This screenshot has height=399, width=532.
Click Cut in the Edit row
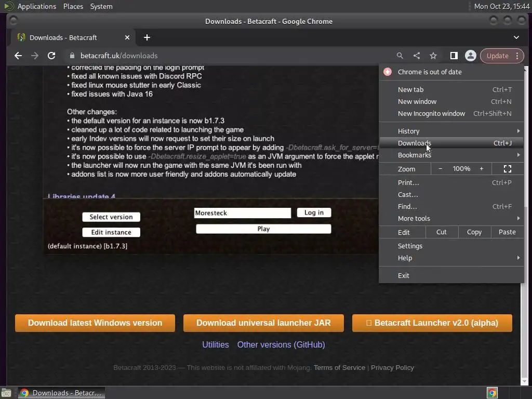point(442,232)
